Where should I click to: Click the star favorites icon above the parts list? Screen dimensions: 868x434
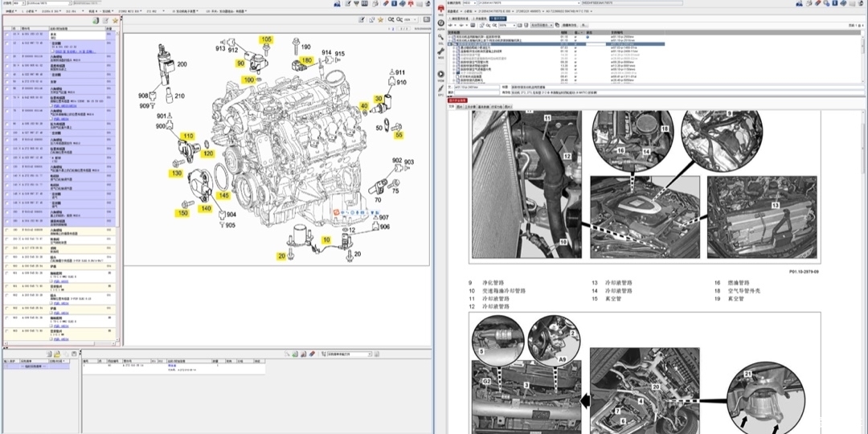(x=115, y=20)
